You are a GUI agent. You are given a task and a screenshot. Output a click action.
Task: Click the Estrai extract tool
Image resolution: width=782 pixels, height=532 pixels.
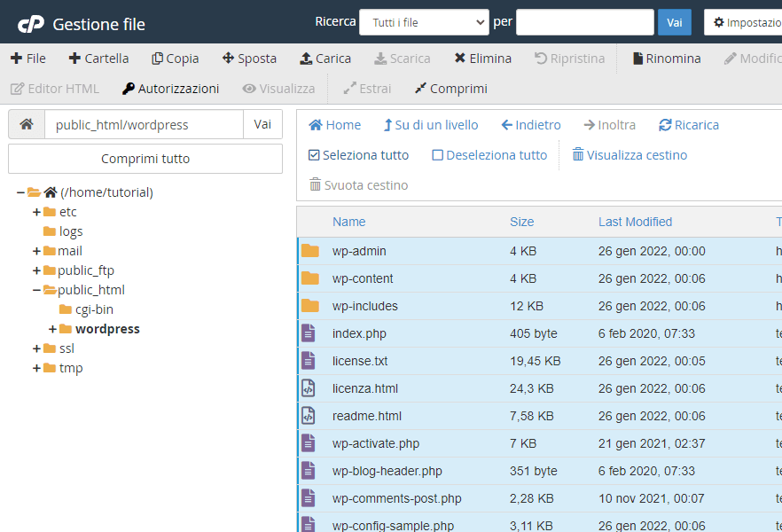[x=368, y=89]
